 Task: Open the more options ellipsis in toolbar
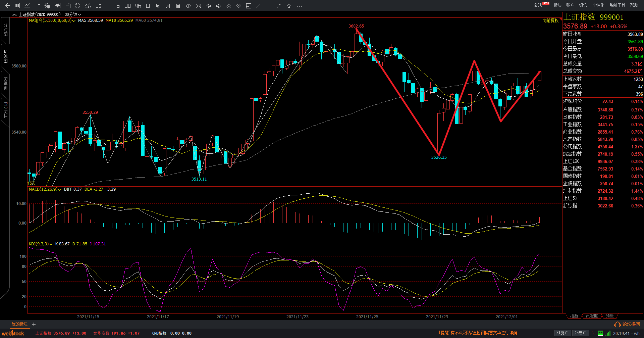299,6
